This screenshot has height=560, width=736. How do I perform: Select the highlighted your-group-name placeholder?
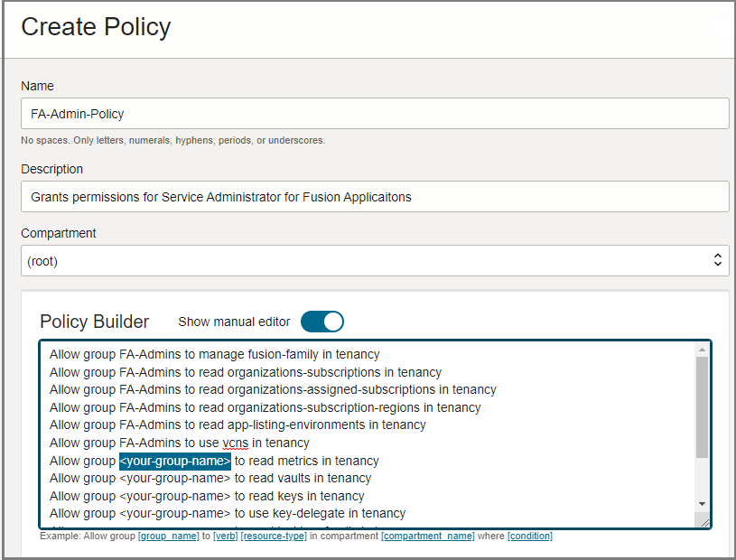pos(174,461)
